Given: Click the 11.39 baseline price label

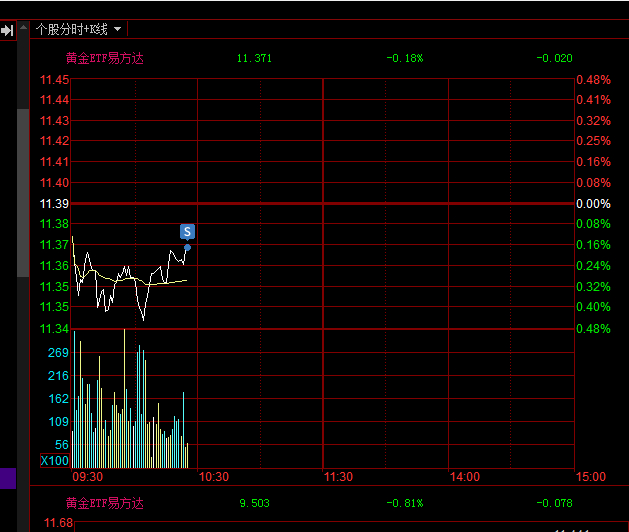Looking at the screenshot, I should 54,204.
